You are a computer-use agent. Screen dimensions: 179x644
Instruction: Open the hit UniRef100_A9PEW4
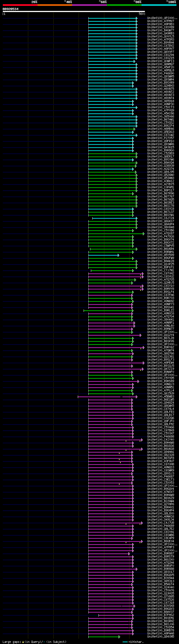(161, 363)
